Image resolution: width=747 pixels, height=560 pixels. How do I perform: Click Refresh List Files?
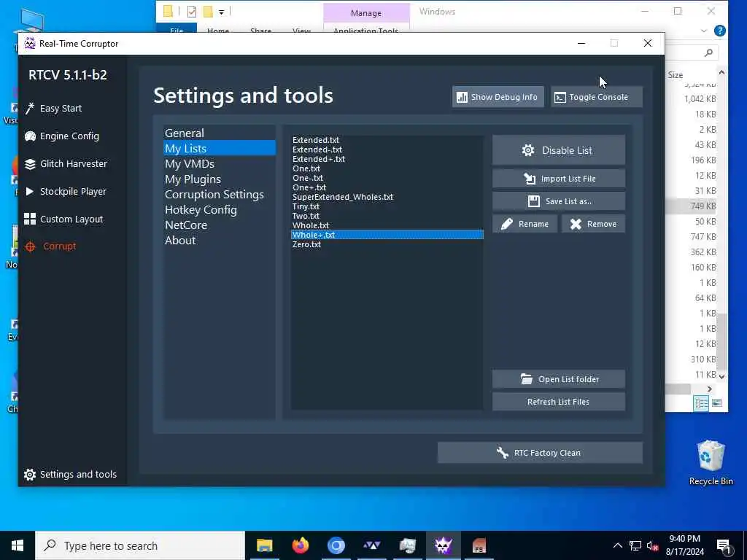pos(558,402)
